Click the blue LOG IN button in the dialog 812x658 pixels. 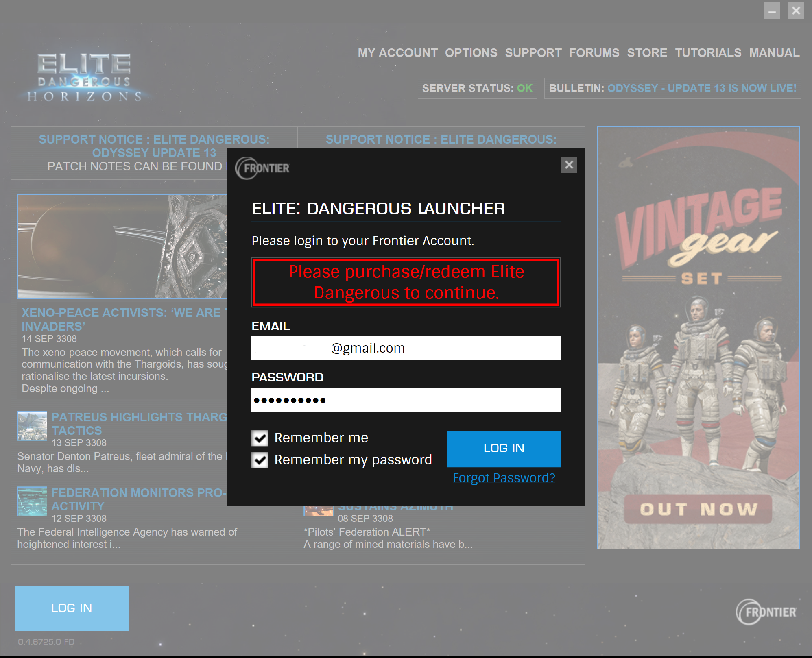[x=504, y=449]
